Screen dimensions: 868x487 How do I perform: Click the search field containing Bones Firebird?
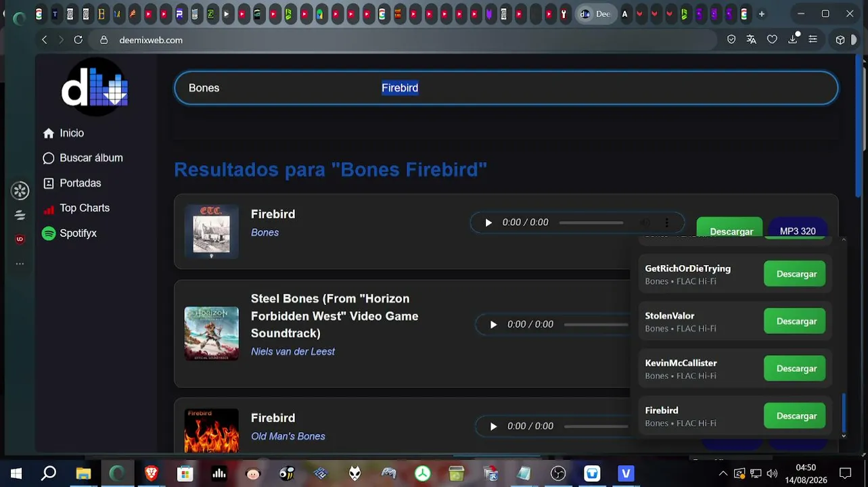click(506, 88)
